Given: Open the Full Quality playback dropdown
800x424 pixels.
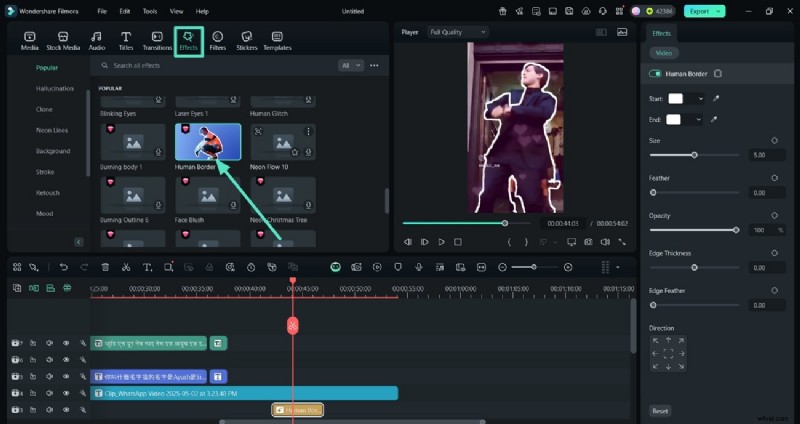Looking at the screenshot, I should [x=451, y=32].
